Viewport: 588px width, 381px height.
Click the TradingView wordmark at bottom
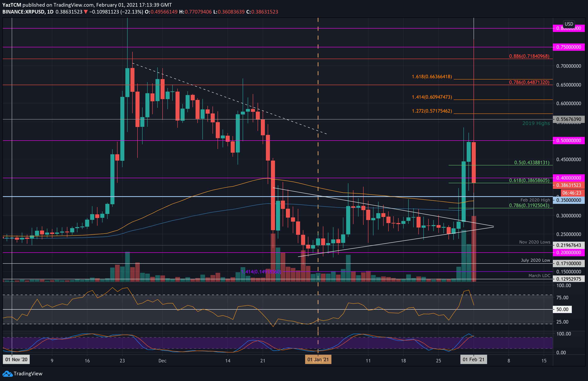pos(28,374)
